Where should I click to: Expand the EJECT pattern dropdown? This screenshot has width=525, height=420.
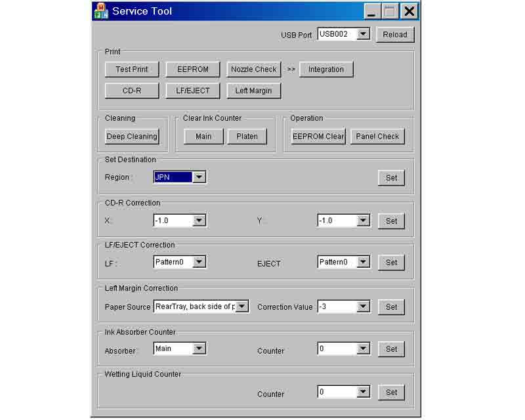(x=343, y=262)
